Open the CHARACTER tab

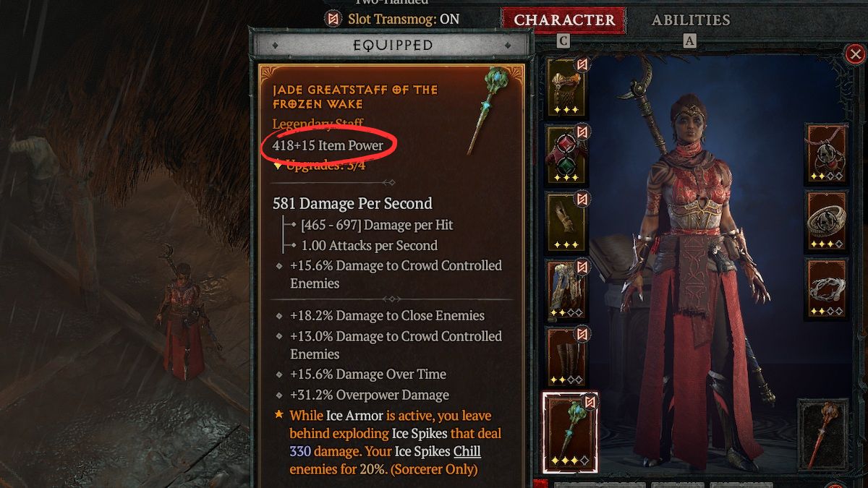pyautogui.click(x=564, y=20)
